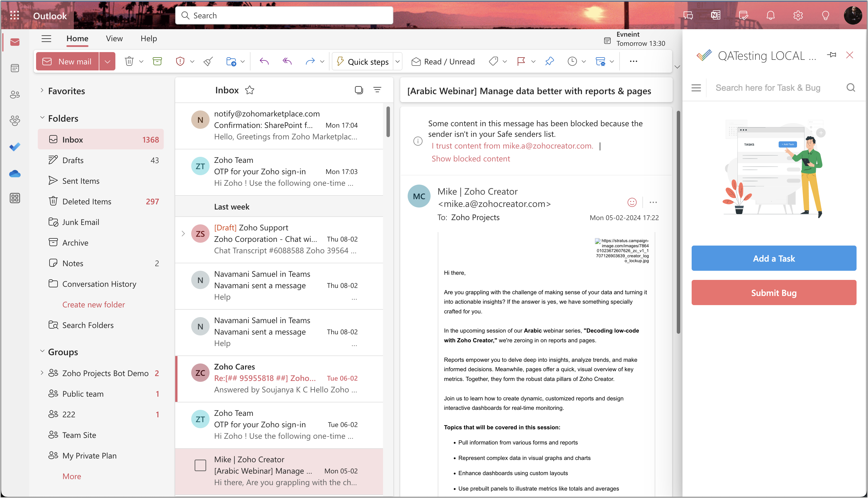Switch to the View tab
Image resolution: width=868 pixels, height=498 pixels.
[114, 39]
